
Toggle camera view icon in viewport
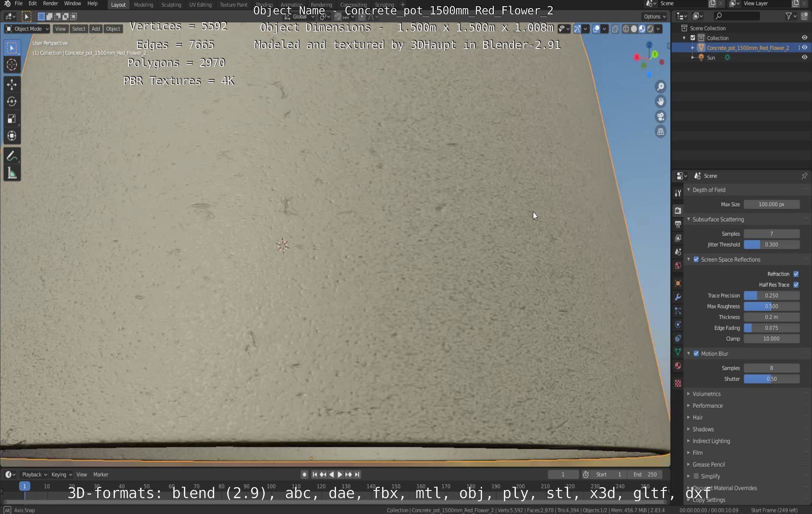click(660, 117)
